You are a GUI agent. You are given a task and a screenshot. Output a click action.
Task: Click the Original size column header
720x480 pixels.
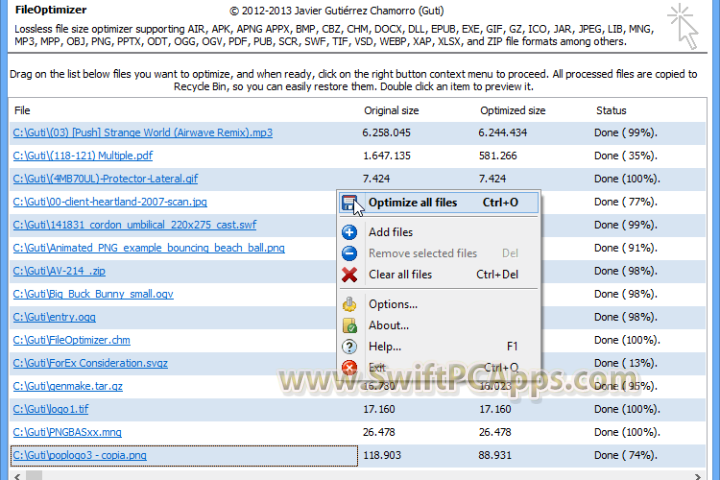pos(391,110)
